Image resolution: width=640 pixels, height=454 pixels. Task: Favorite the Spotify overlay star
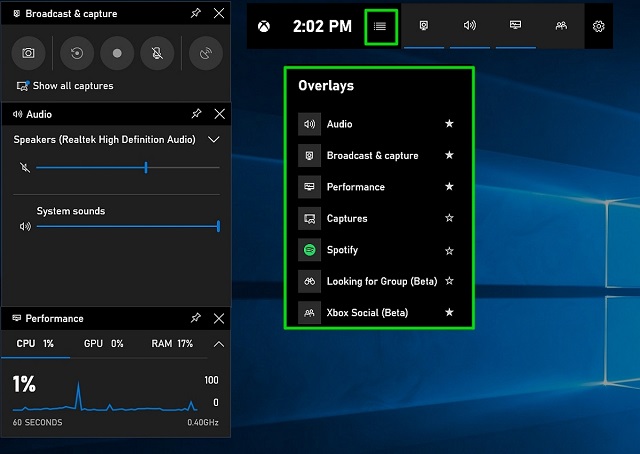(449, 251)
